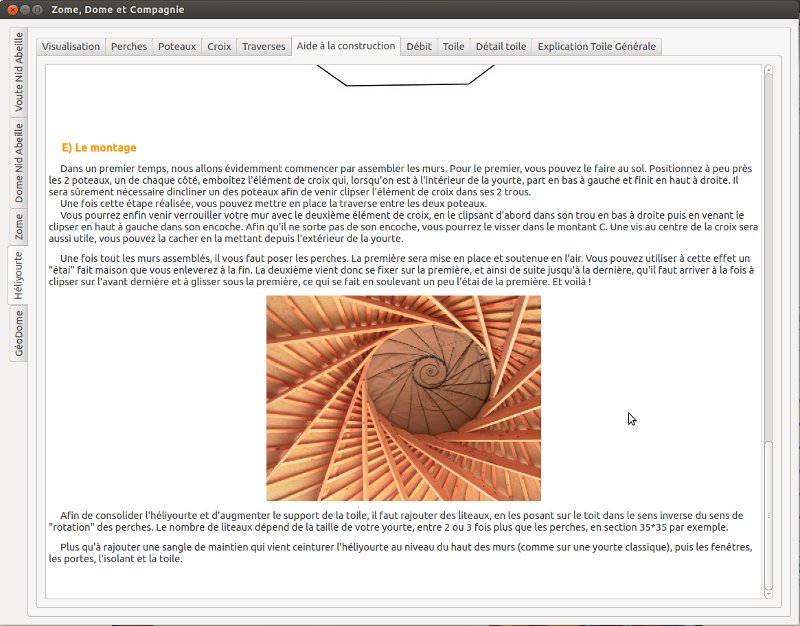The image size is (800, 626).
Task: Select the Voute Nid Abeille side tab
Action: 19,72
